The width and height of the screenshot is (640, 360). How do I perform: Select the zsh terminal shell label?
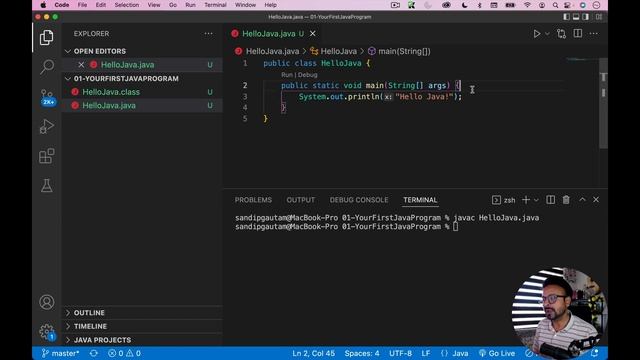click(x=509, y=200)
